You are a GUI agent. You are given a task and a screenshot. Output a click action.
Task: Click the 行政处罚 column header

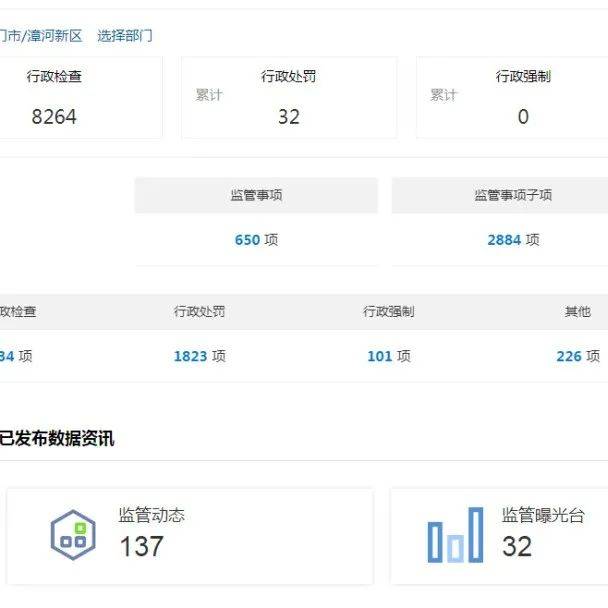click(x=199, y=312)
